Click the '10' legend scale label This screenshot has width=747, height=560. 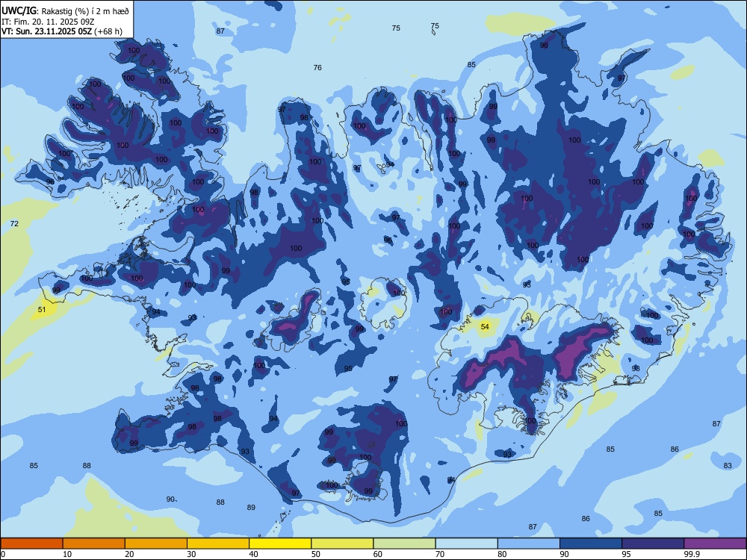point(67,554)
